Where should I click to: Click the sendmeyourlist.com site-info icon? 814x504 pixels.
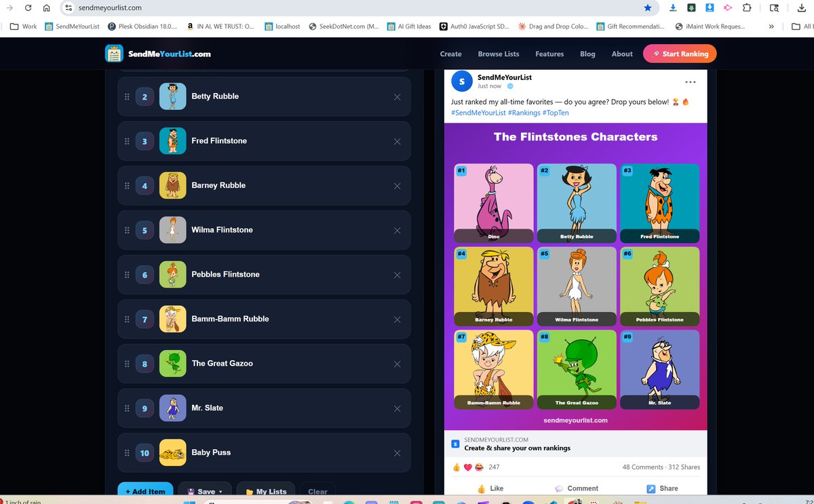click(69, 8)
